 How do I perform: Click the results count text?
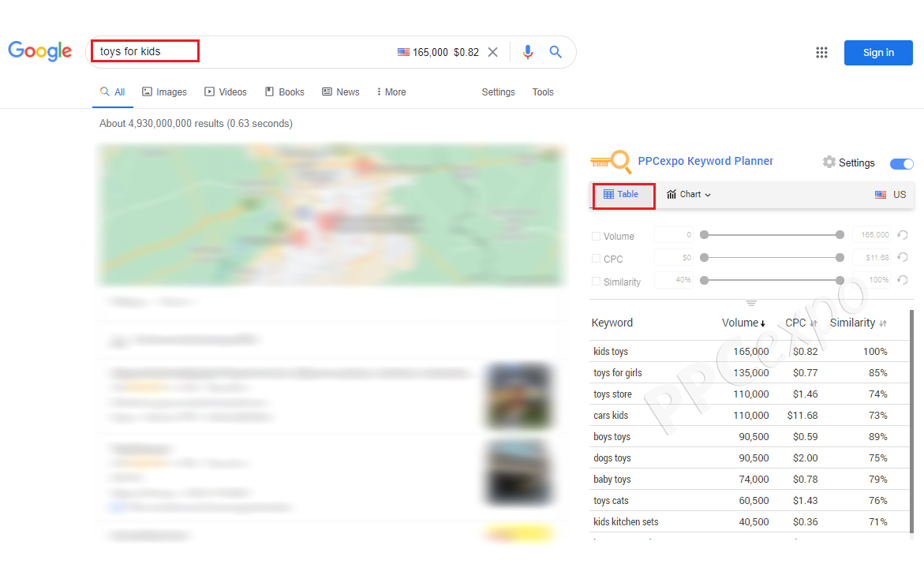[x=196, y=124]
